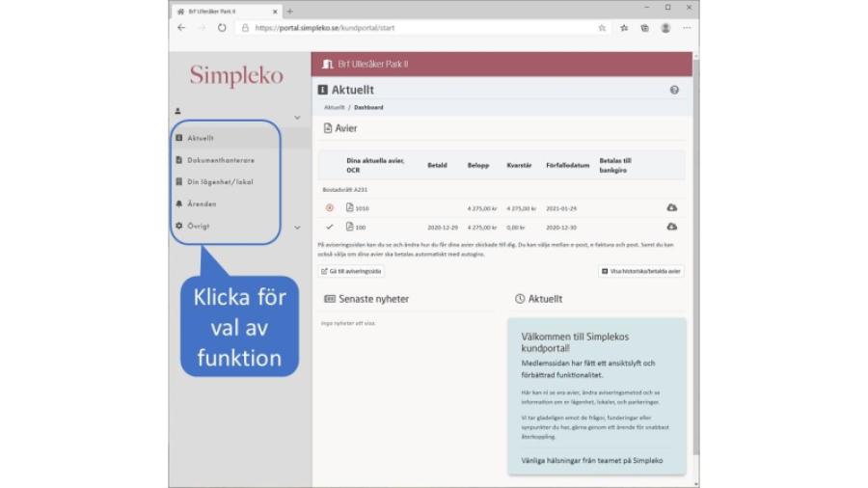Expand the Övrigt chevron
Viewport: 868px width, 488px height.
click(297, 228)
